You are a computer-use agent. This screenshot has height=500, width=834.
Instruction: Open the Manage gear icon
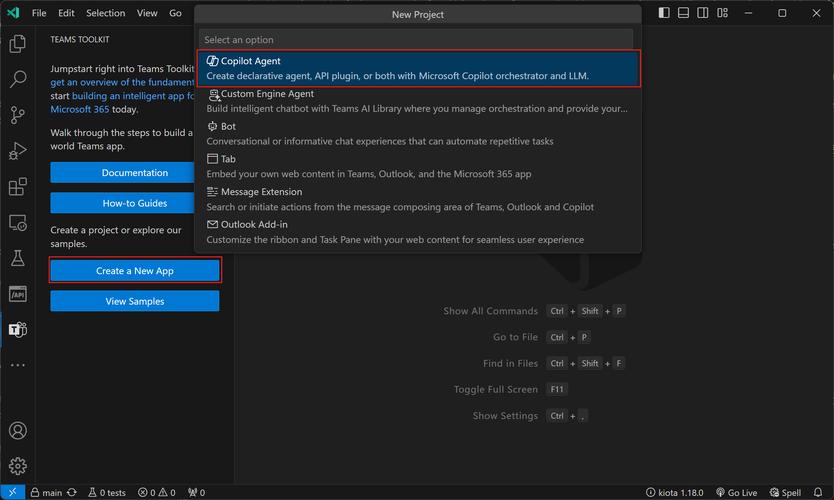(17, 466)
